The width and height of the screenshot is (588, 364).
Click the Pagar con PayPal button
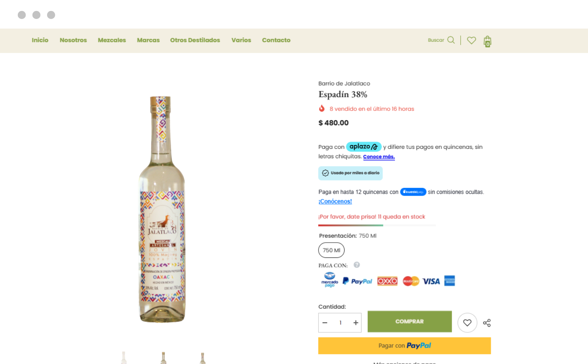click(x=404, y=346)
